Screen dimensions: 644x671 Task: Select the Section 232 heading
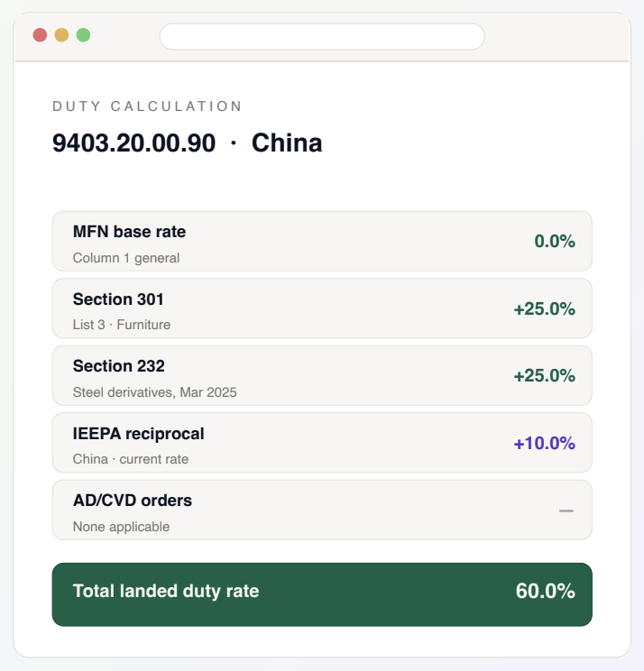coord(118,366)
